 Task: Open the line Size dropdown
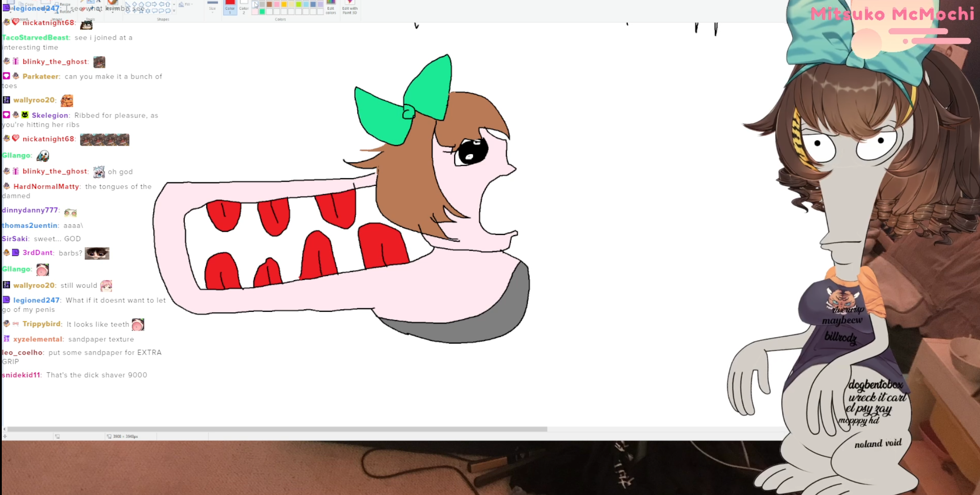[x=212, y=8]
